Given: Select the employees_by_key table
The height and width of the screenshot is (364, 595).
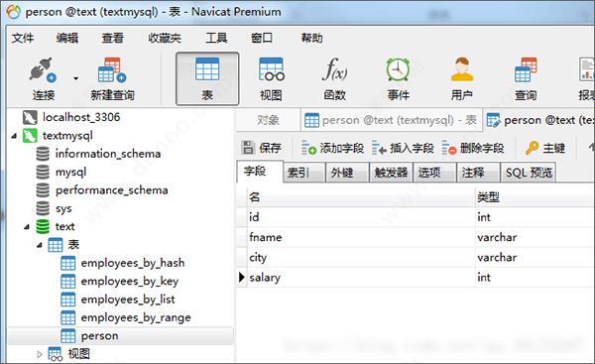Looking at the screenshot, I should 129,282.
